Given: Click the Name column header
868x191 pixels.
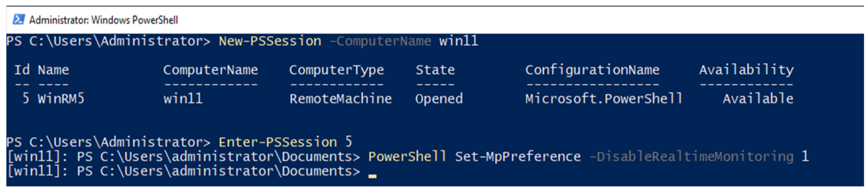Looking at the screenshot, I should pyautogui.click(x=53, y=70).
